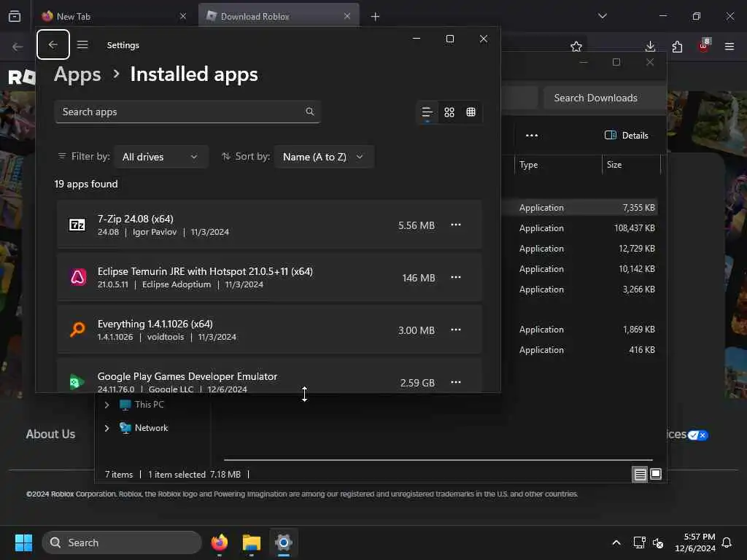Toggle the Details pane in File Explorer
Viewport: 747px width, 560px height.
[627, 135]
